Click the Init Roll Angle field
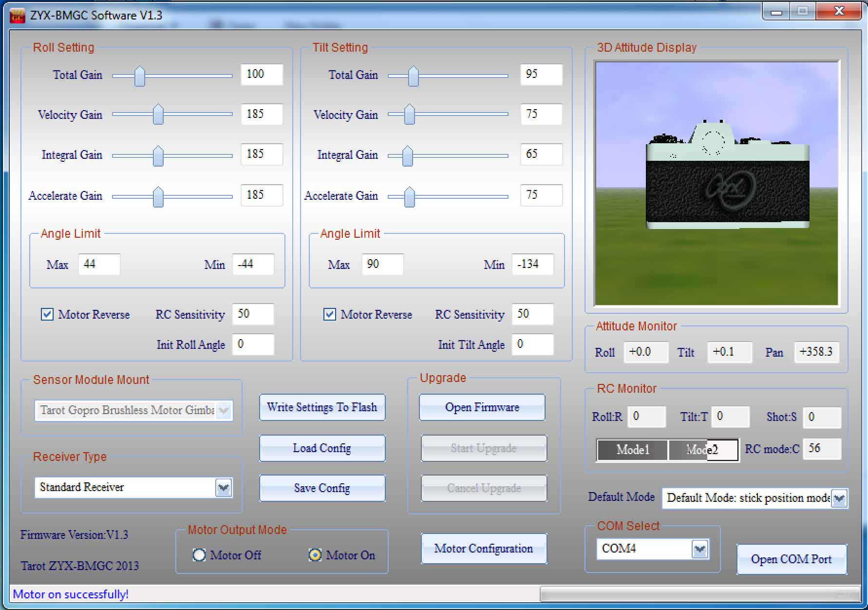 point(253,344)
